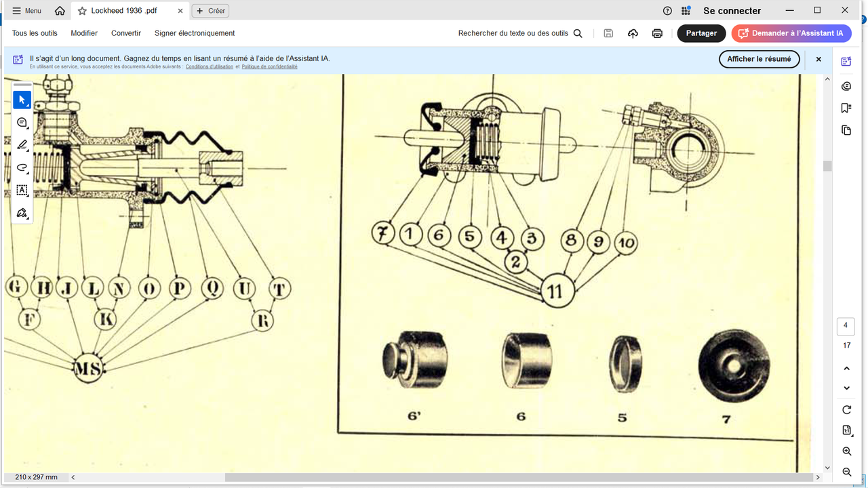The width and height of the screenshot is (868, 488).
Task: Open the Convertir tab
Action: tap(126, 33)
